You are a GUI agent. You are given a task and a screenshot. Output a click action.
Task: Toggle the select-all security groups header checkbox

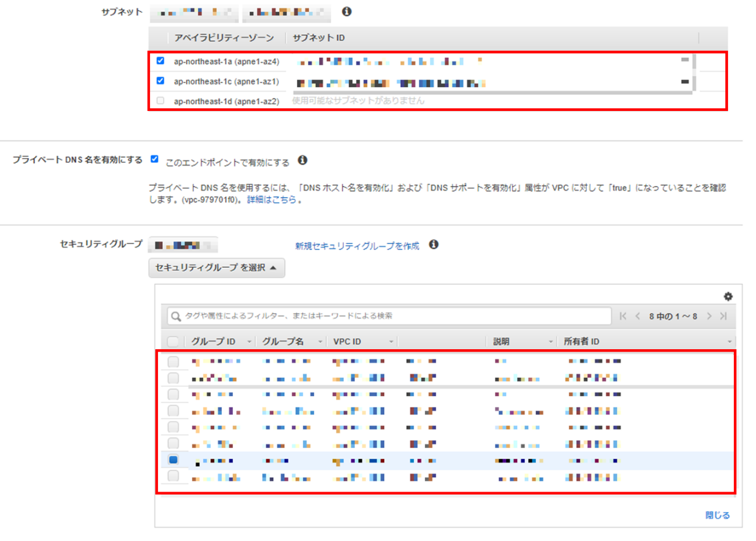(173, 342)
